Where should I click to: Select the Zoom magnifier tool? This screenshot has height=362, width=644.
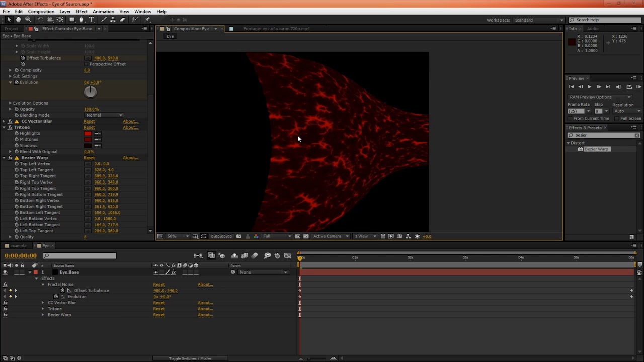click(x=28, y=20)
